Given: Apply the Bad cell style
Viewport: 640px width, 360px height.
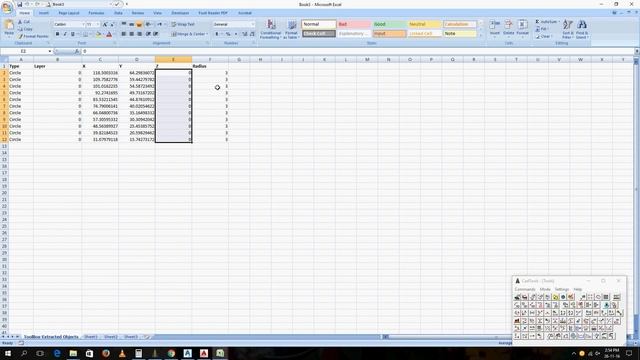Looking at the screenshot, I should coord(353,24).
